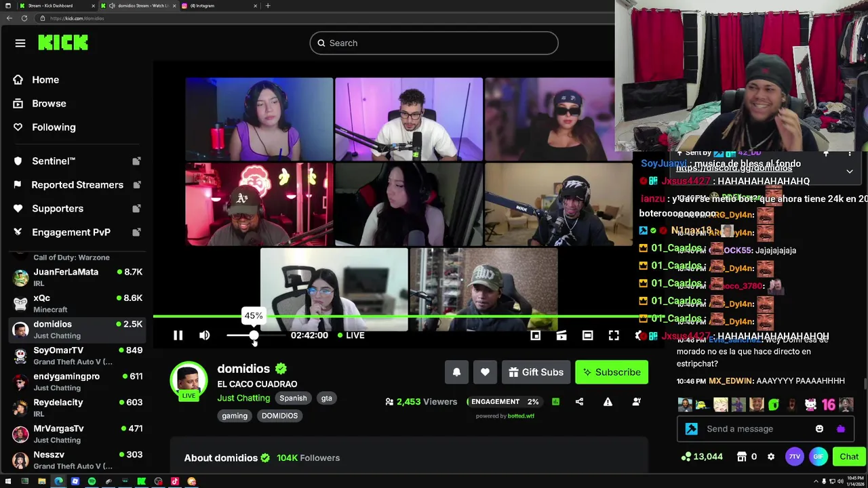
Task: Open the user moderation icon
Action: coord(636,402)
